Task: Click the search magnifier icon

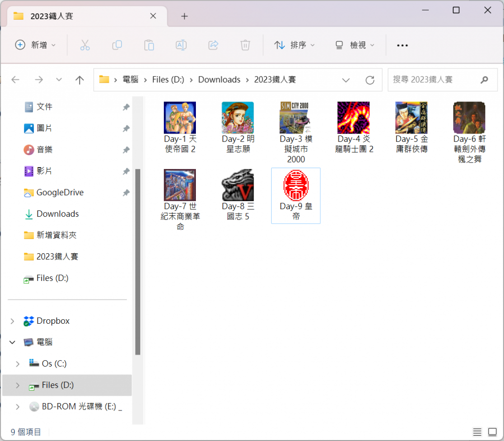Action: pyautogui.click(x=484, y=79)
